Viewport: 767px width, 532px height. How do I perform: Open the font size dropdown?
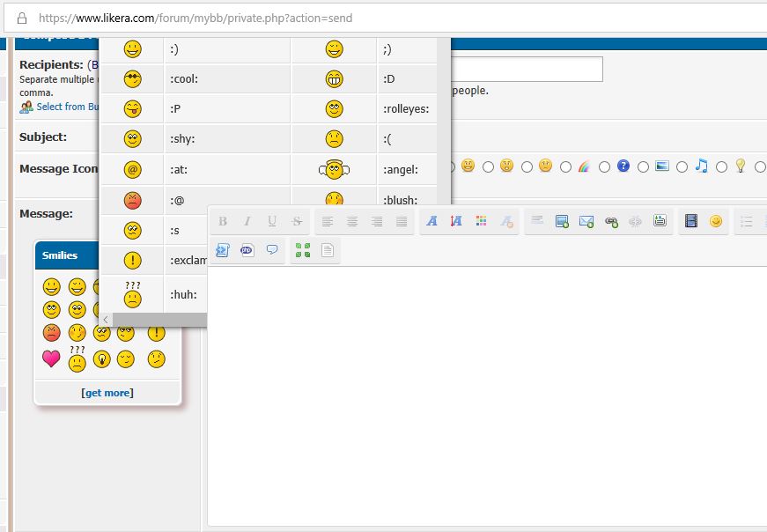[x=456, y=222]
